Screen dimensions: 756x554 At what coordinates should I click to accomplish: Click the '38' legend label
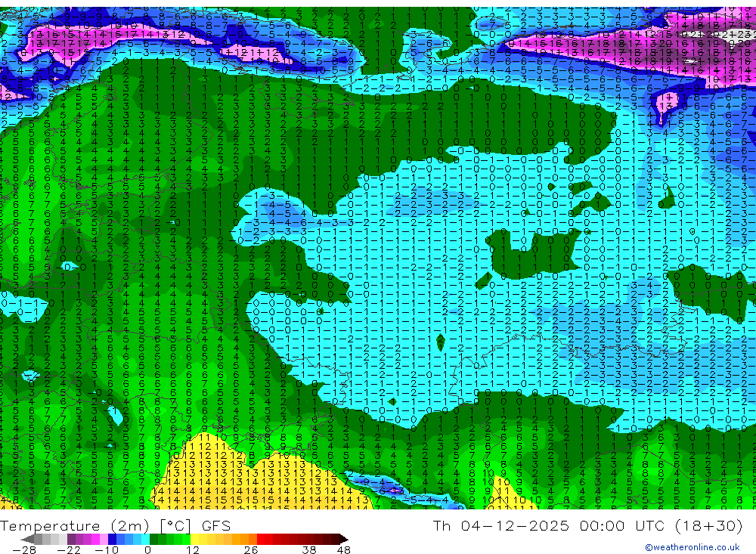point(309,549)
